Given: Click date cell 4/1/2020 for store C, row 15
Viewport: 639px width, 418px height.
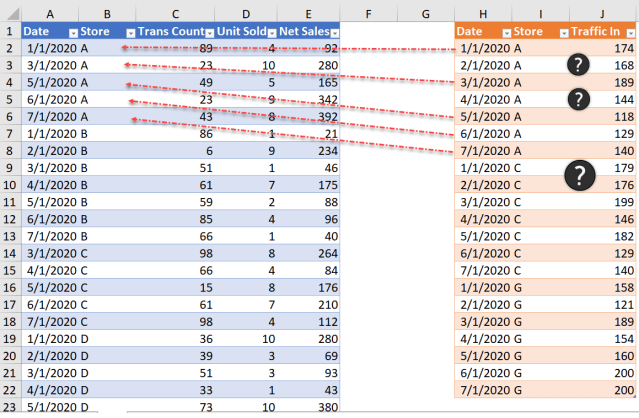Looking at the screenshot, I should 50,271.
